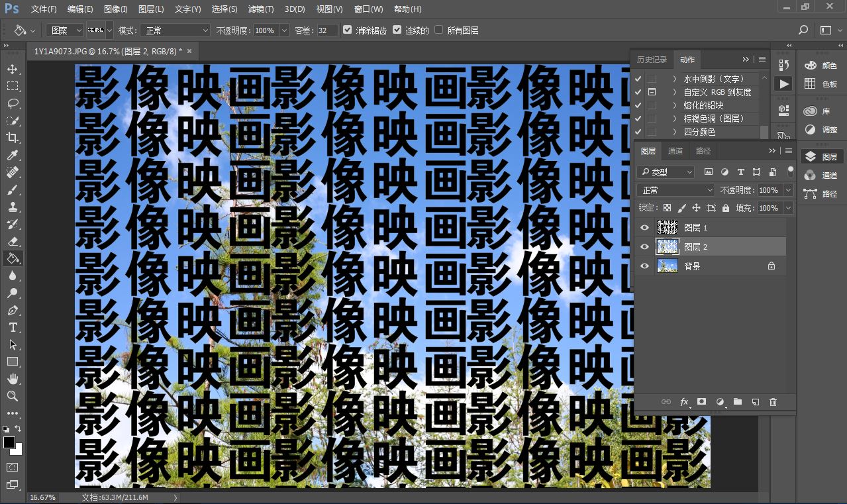
Task: Select the Eyedropper tool
Action: tap(13, 155)
